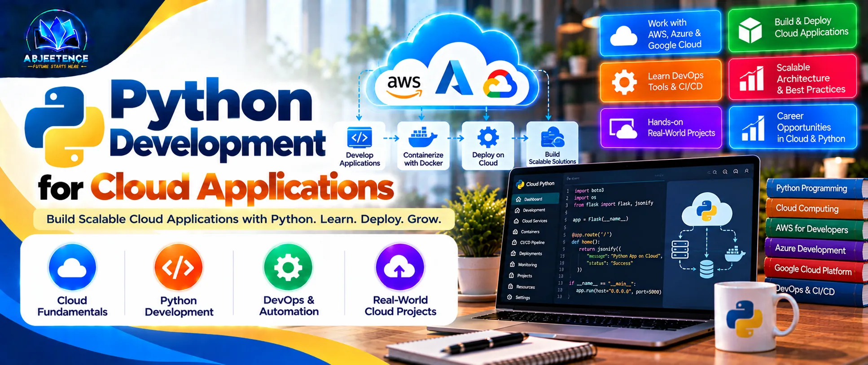Click the Career Opportunities in Cloud & Python card
Viewport: 868px width, 365px height.
click(x=793, y=128)
